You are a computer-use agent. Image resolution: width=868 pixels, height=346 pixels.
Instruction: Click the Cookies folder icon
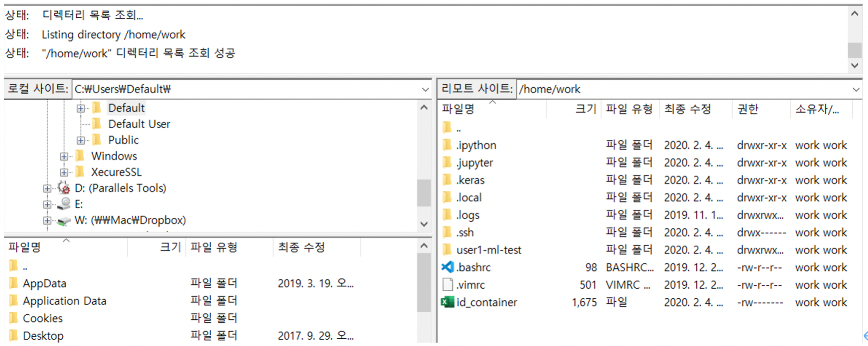(x=14, y=318)
